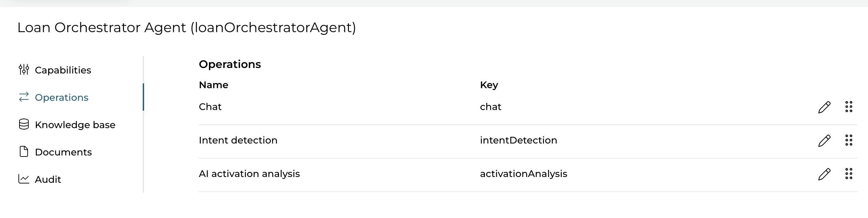Click the chart icon beside Audit

click(24, 179)
